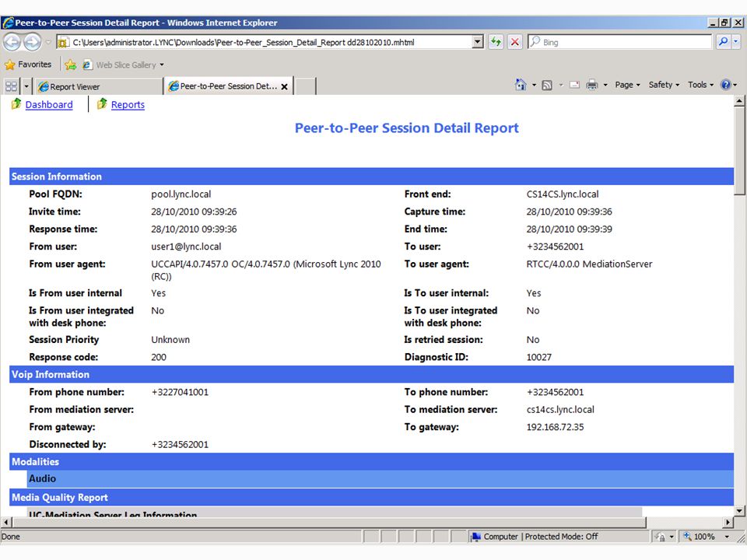Switch to the Report Viewer tab

pos(99,86)
